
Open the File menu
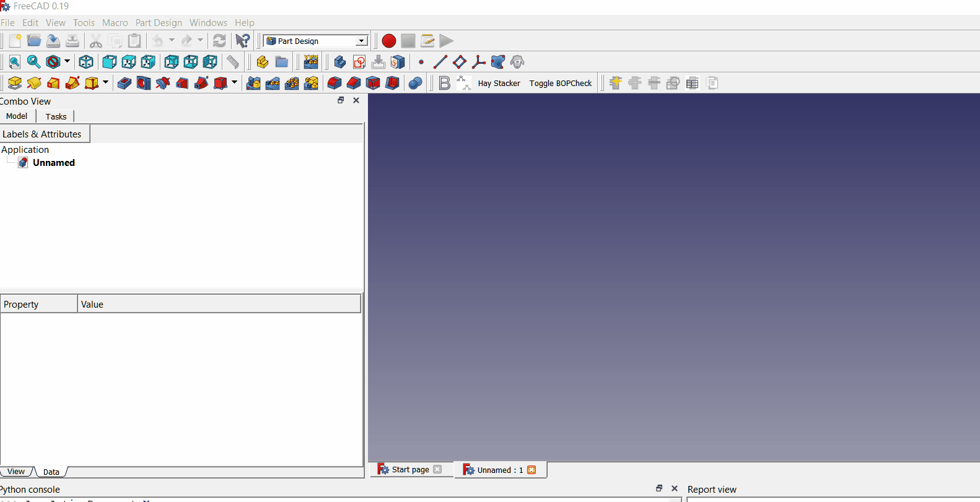pos(7,23)
